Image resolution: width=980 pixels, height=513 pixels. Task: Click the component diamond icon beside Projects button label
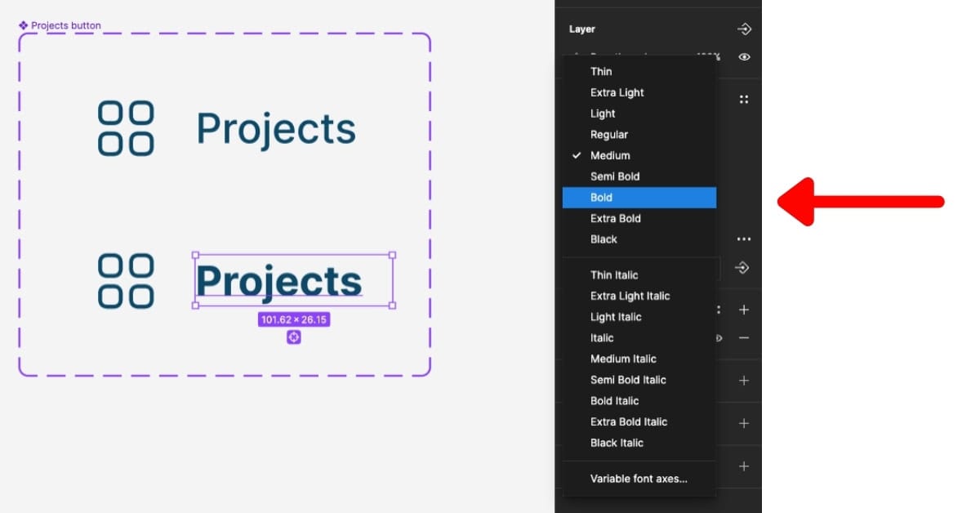(23, 25)
